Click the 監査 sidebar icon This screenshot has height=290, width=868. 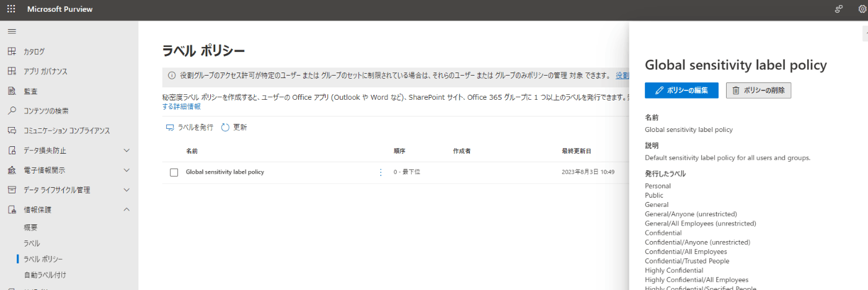[12, 91]
